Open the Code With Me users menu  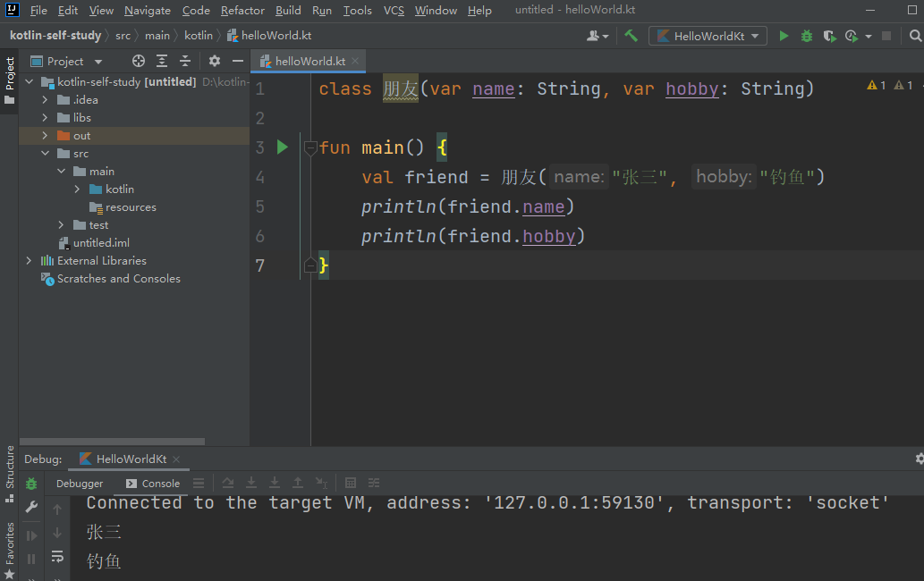click(x=598, y=36)
